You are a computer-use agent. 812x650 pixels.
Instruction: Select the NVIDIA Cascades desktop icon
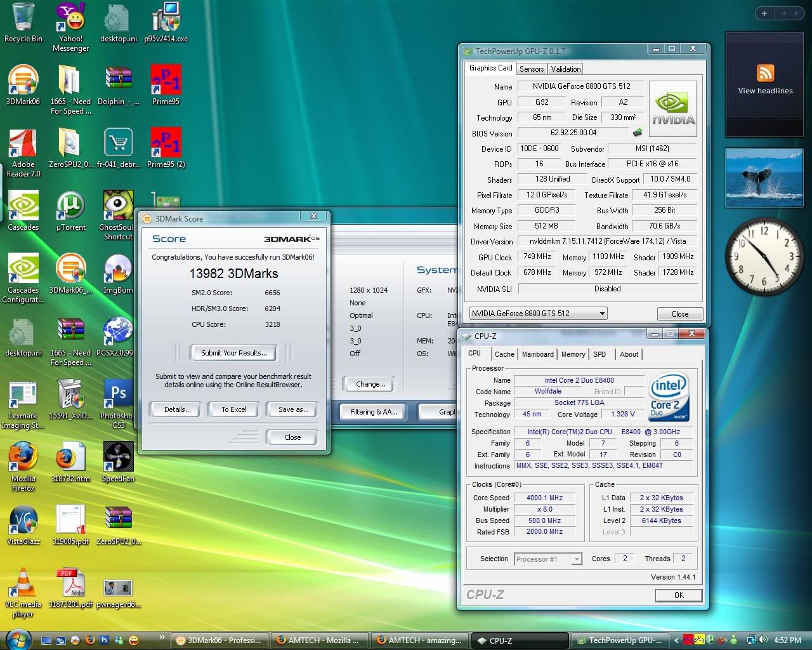click(23, 211)
